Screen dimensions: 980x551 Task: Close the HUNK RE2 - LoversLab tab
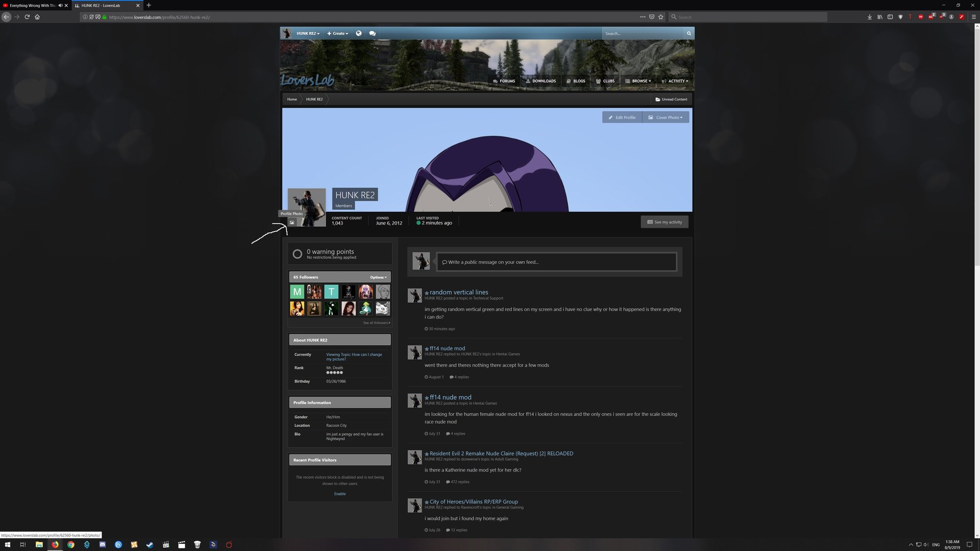138,6
